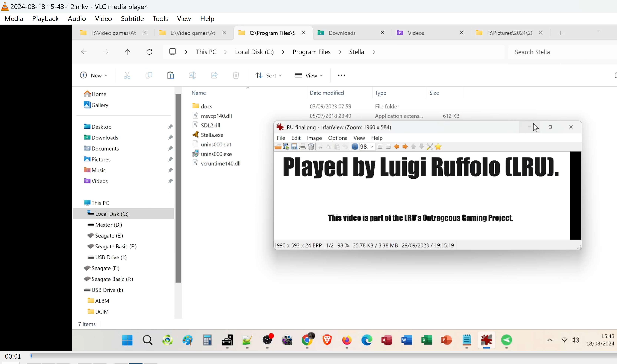Screen dimensions: 617x364
Task: Go to next image with orange right arrow
Action: click(x=405, y=147)
